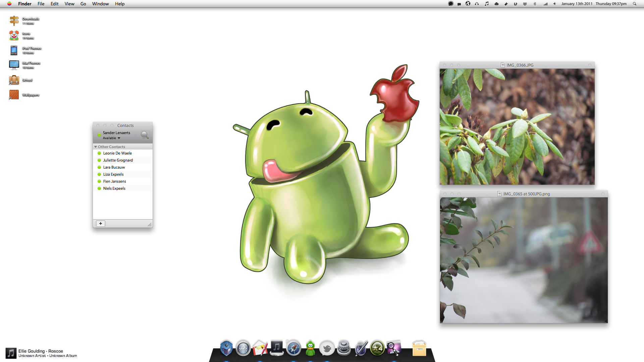This screenshot has width=644, height=362.
Task: Click the IMG_0366.JPG window title
Action: pyautogui.click(x=520, y=65)
